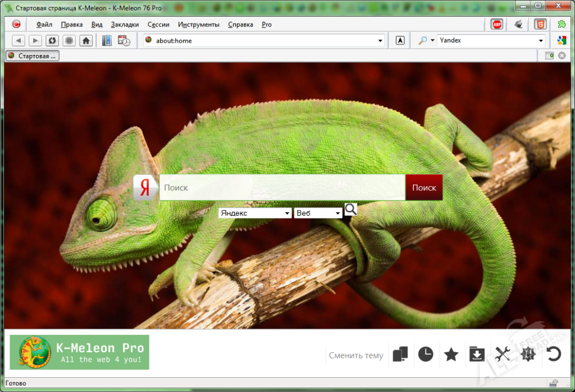Reload the page with the refresh icon
This screenshot has width=575, height=392.
52,40
